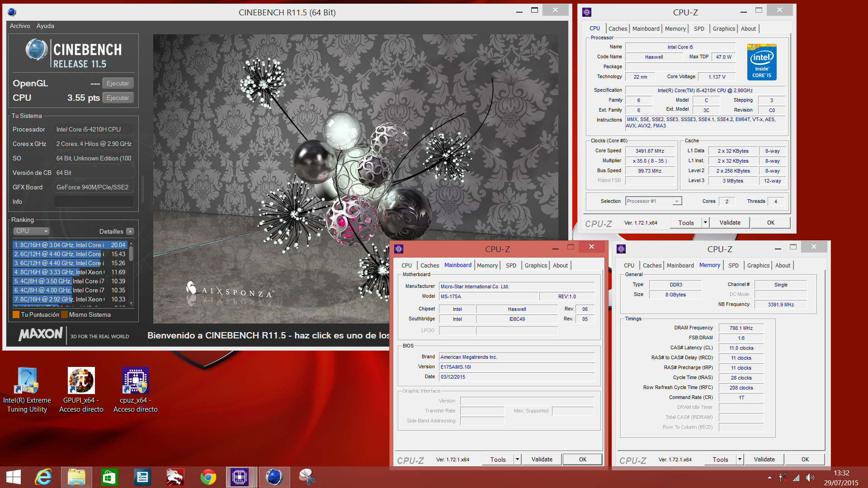Click the Tu Puntuación orange legend swatch
The width and height of the screenshot is (868, 488).
16,314
